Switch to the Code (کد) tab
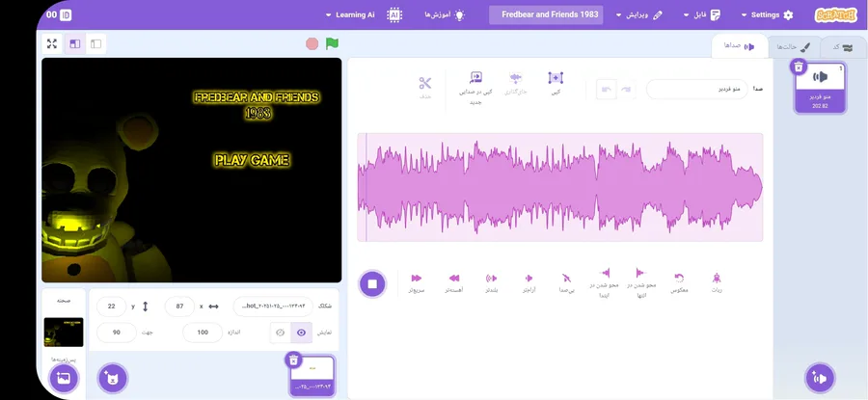 [843, 47]
